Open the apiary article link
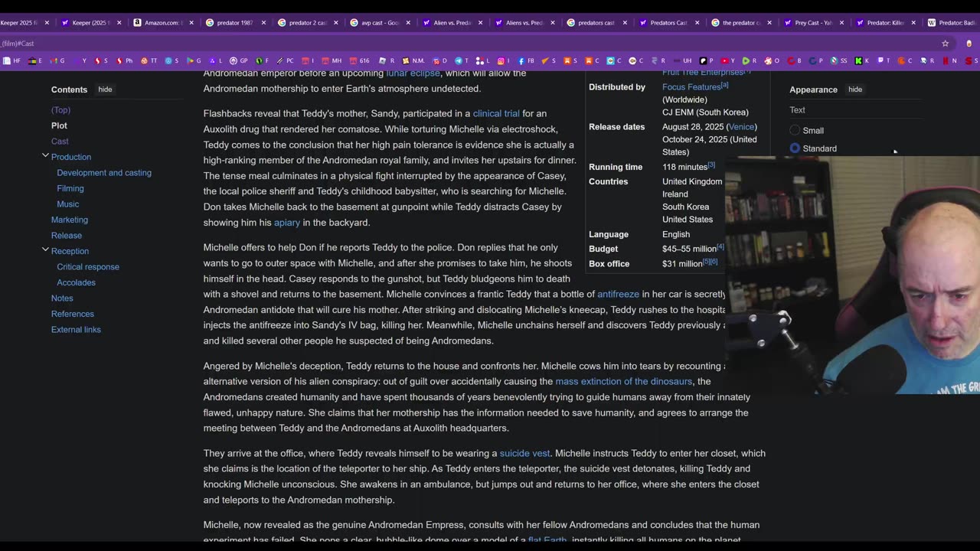This screenshot has height=551, width=980. point(287,223)
